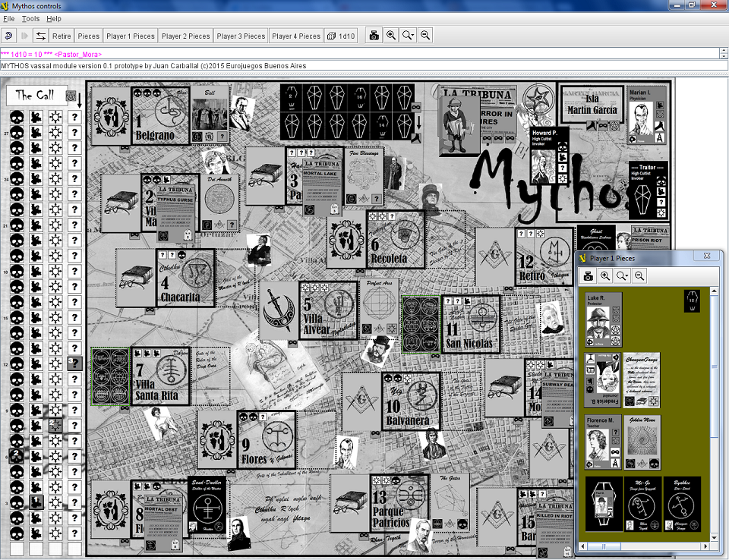Click the 13 Parque Patricios district tile
729x560 pixels.
[x=399, y=502]
